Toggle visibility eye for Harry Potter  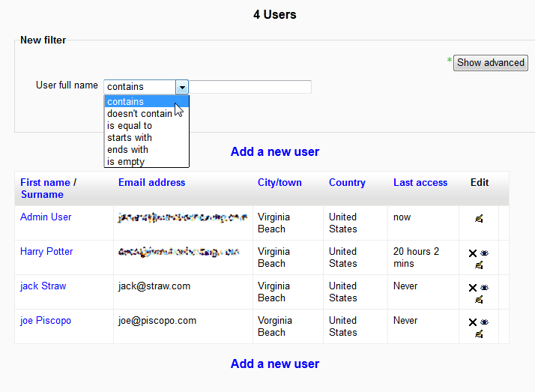pos(484,253)
